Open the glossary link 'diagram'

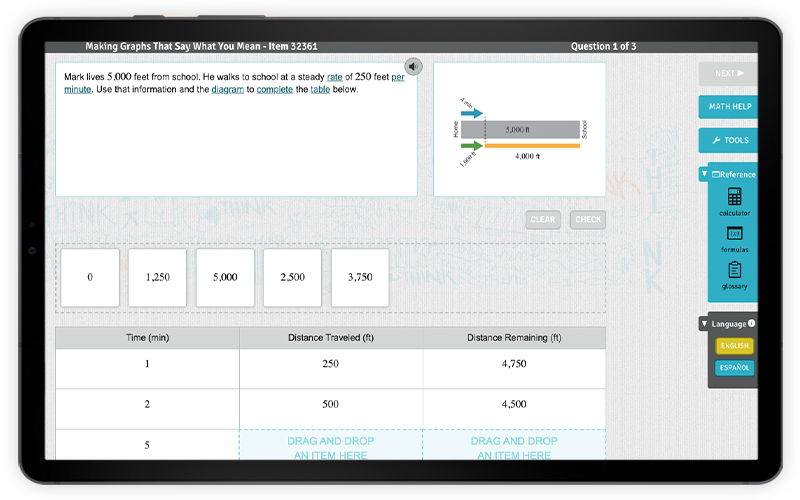[x=228, y=90]
